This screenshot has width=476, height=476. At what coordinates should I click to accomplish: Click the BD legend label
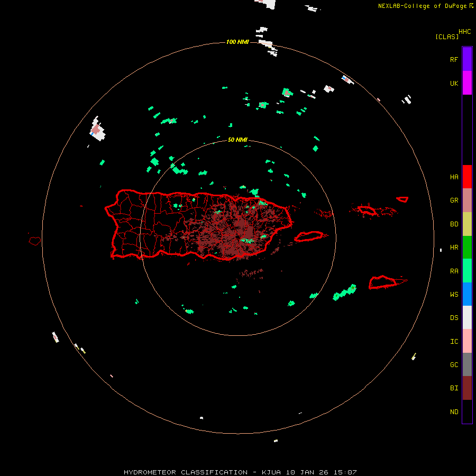[454, 224]
